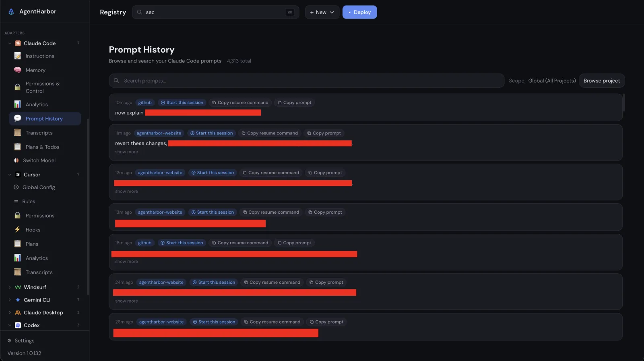Open the Memory sidebar item
644x361 pixels.
pos(45,70)
